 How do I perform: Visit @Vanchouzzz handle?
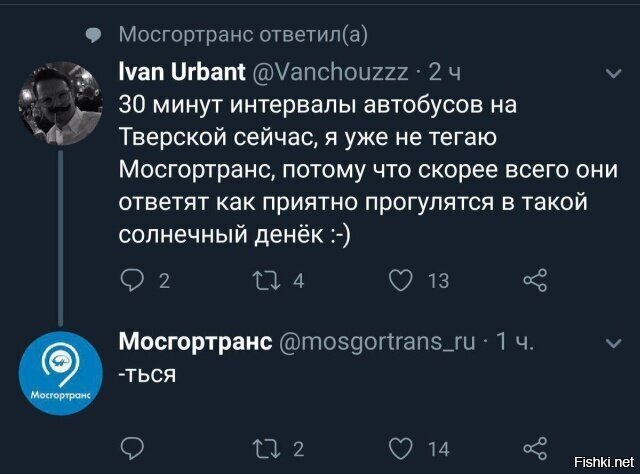(334, 74)
